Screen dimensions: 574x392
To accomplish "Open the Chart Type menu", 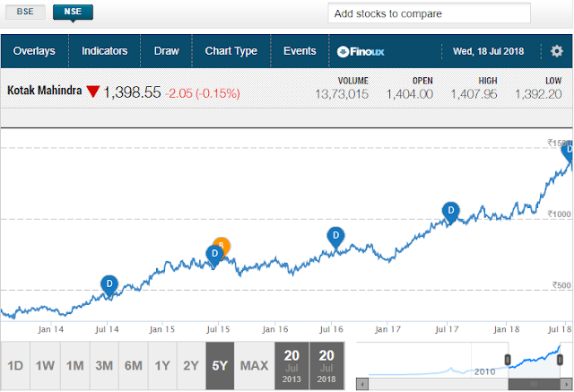I will pyautogui.click(x=231, y=51).
